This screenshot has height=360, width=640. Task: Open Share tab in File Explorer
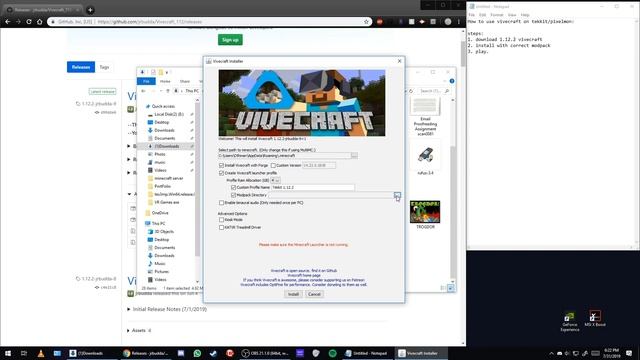[x=184, y=81]
